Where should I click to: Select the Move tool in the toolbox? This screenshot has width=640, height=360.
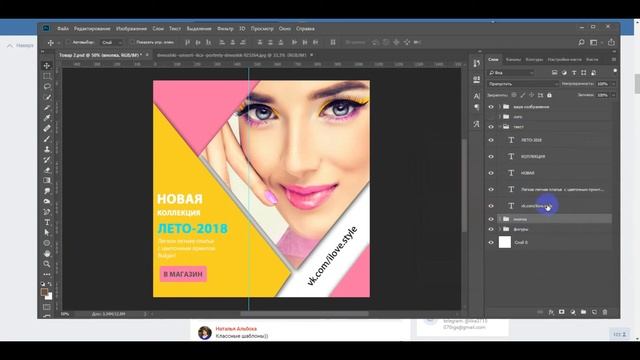[47, 66]
